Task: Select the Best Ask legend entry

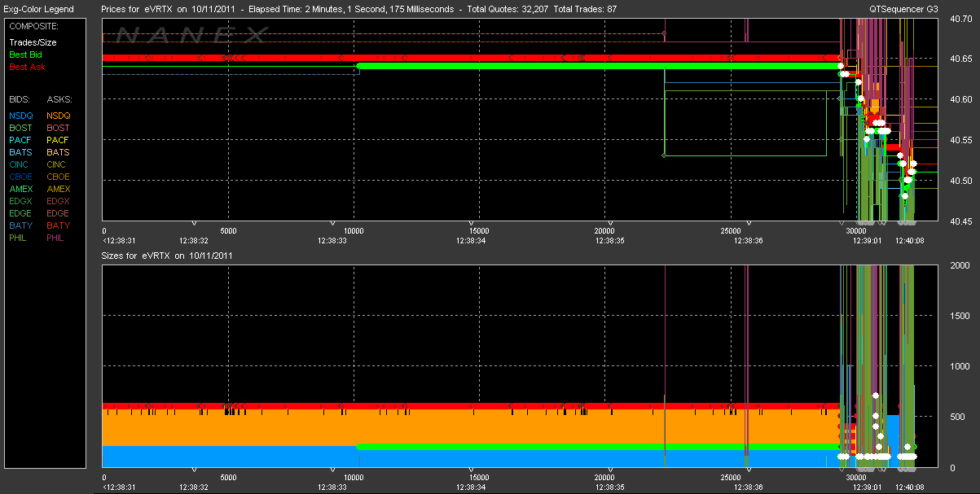Action: (27, 67)
